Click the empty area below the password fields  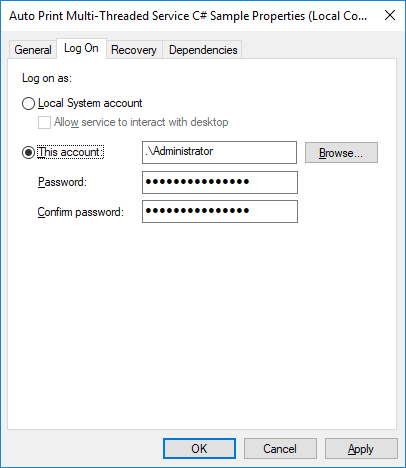click(x=202, y=325)
